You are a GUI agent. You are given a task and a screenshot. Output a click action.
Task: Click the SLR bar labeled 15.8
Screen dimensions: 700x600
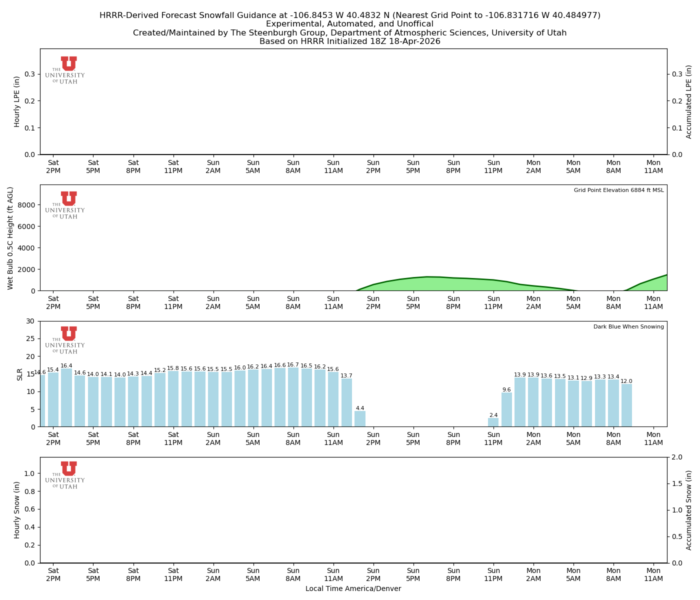point(173,399)
